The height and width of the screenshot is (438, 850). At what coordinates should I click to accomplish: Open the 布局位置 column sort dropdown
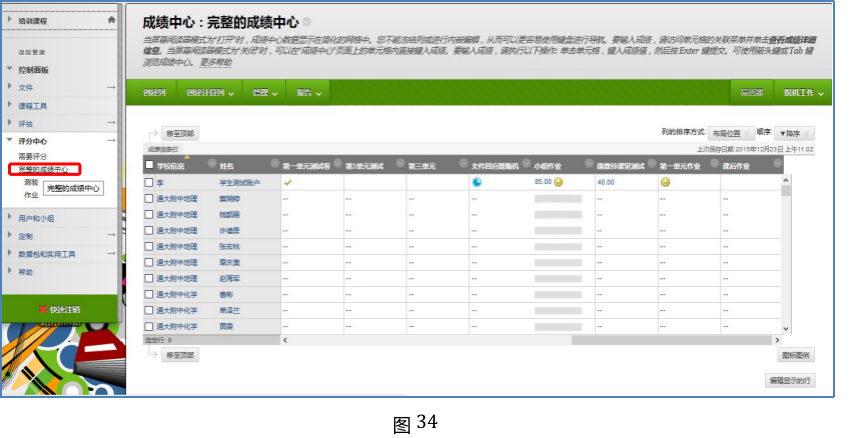pos(731,133)
